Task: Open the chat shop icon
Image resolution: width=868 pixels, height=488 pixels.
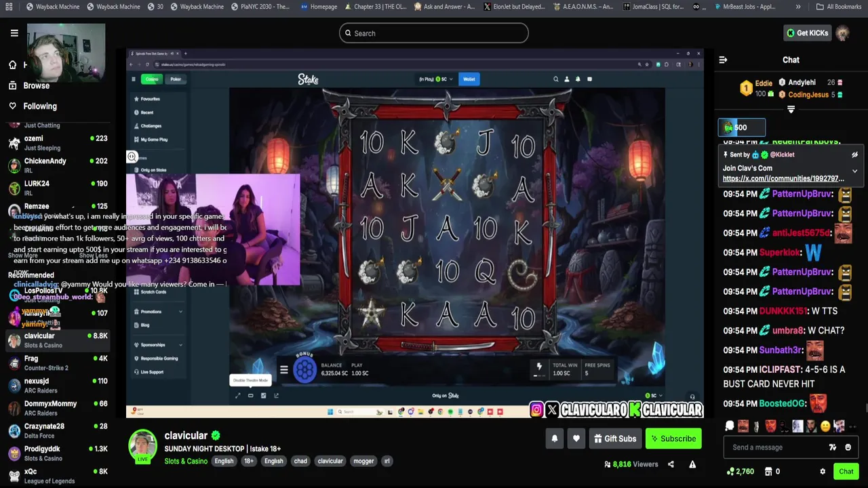Action: click(x=768, y=472)
